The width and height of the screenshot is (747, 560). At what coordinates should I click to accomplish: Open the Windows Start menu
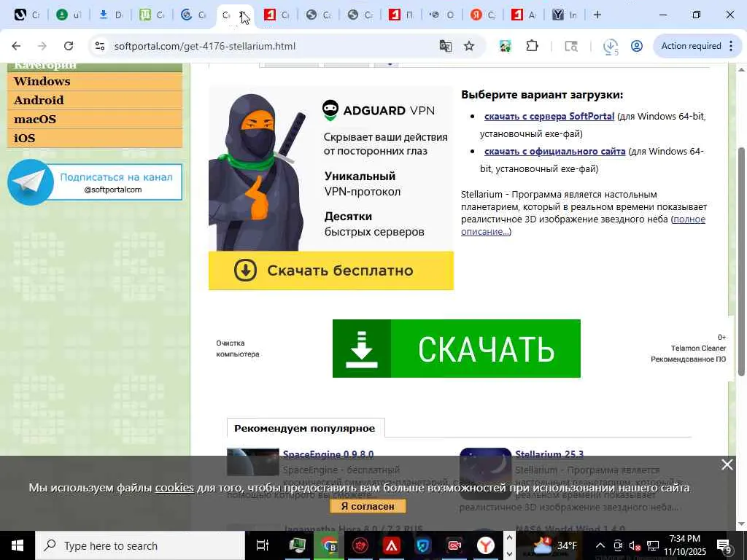(18, 545)
